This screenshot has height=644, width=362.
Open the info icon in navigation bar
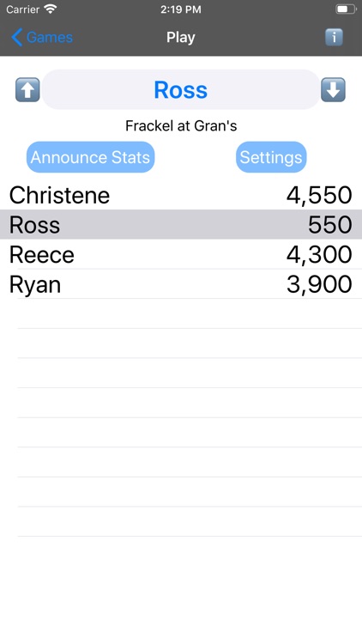click(334, 38)
